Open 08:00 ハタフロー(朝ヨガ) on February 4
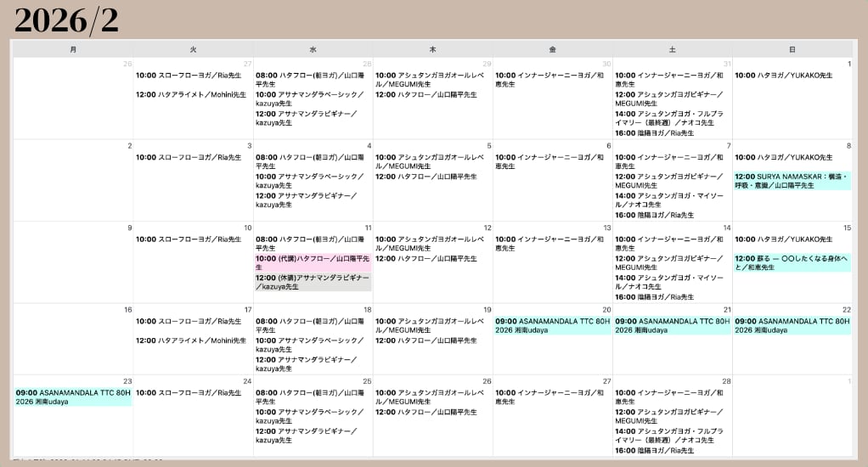The width and height of the screenshot is (868, 467). [311, 161]
